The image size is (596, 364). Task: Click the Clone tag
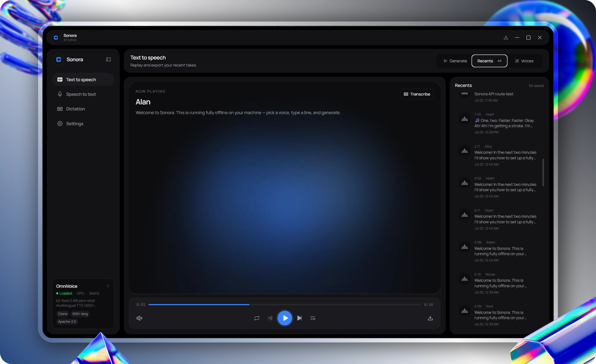(x=63, y=314)
